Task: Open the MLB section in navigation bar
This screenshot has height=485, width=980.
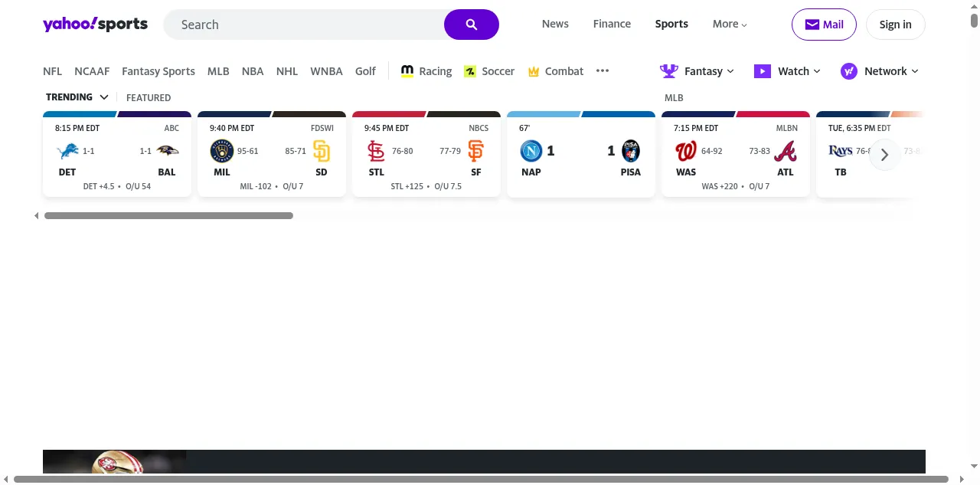Action: (x=218, y=71)
